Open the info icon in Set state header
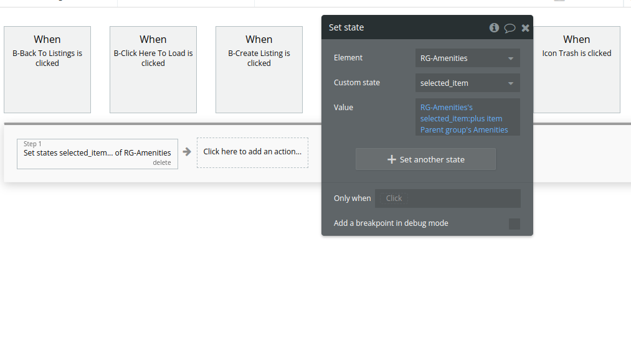 click(x=494, y=28)
